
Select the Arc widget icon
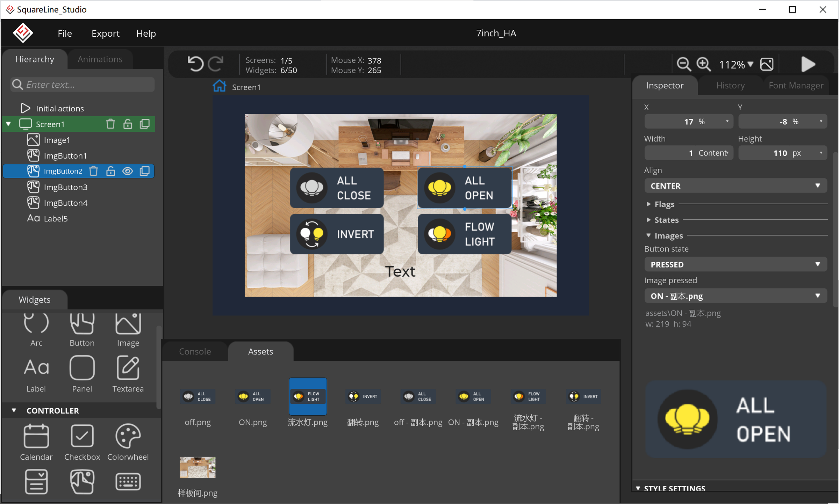click(36, 323)
